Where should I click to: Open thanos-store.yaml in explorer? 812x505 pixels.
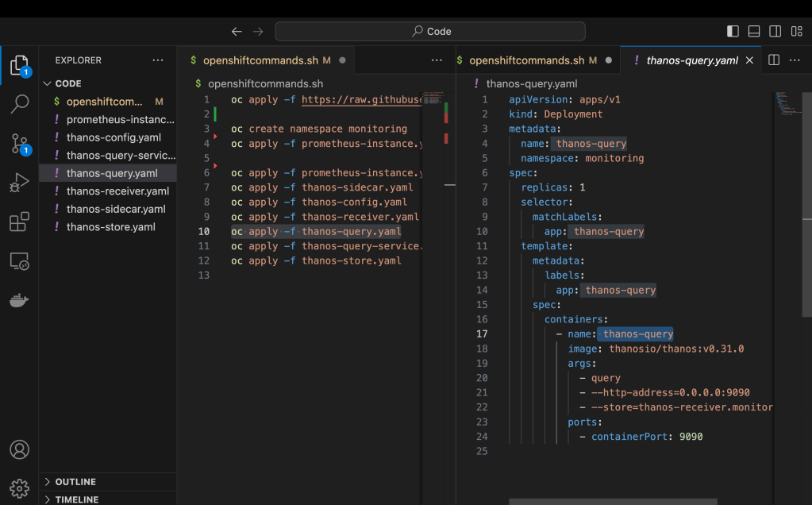pyautogui.click(x=108, y=227)
